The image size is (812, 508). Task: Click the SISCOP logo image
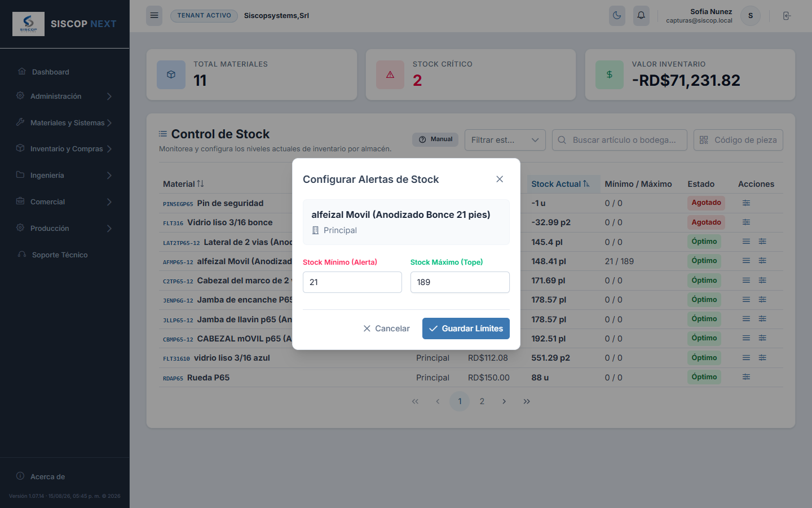tap(28, 24)
